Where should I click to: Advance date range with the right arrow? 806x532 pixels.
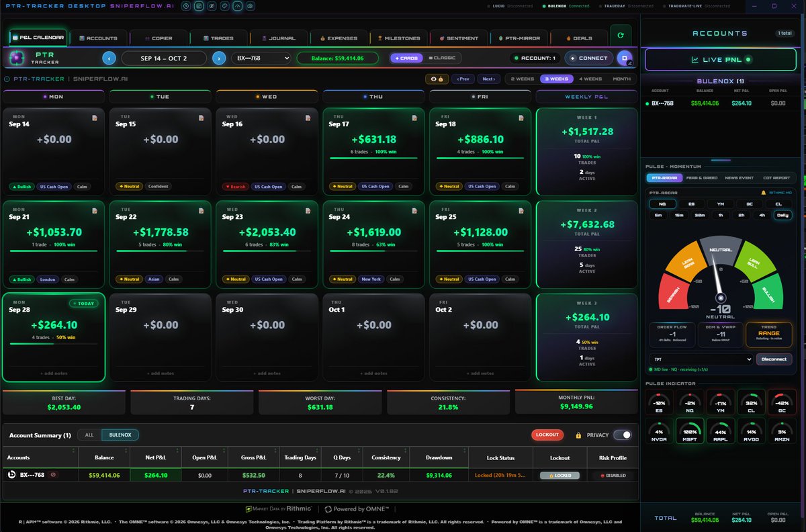point(219,58)
